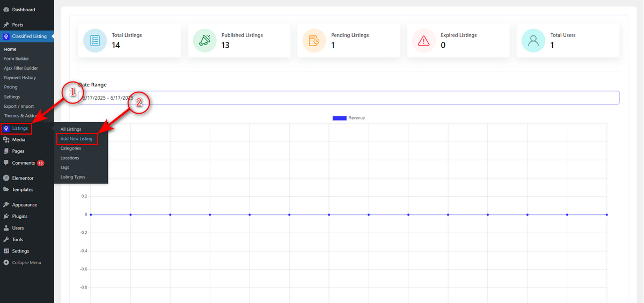Open Listing Types in flyout
The width and height of the screenshot is (644, 303).
coord(73,177)
